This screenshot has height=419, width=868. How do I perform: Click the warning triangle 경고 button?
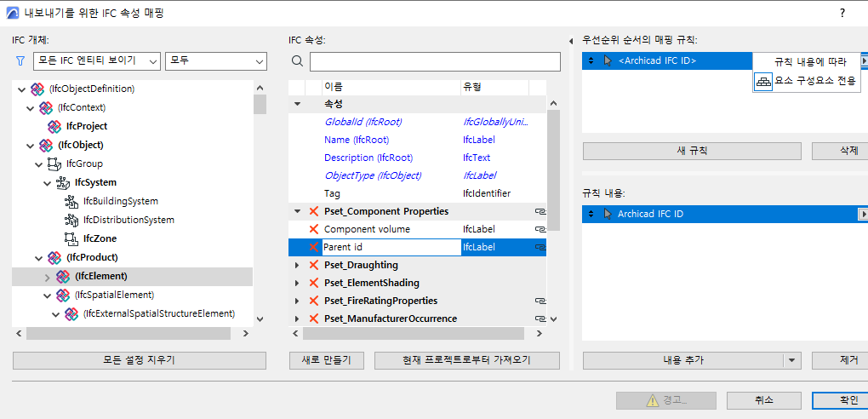pyautogui.click(x=667, y=400)
